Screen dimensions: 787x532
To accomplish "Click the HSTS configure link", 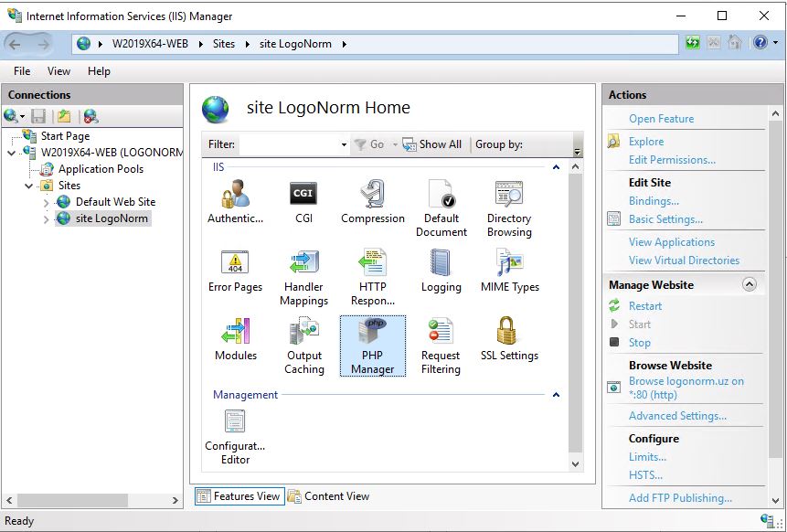I will pyautogui.click(x=645, y=475).
